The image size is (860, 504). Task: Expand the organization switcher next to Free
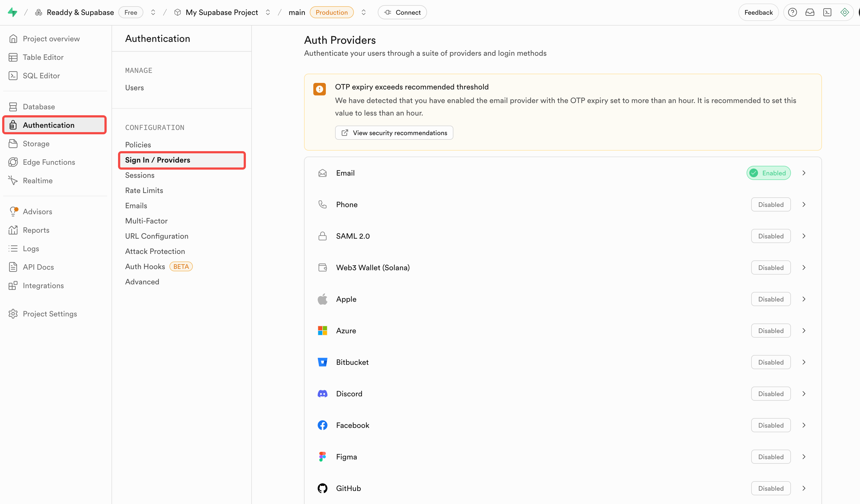point(153,12)
